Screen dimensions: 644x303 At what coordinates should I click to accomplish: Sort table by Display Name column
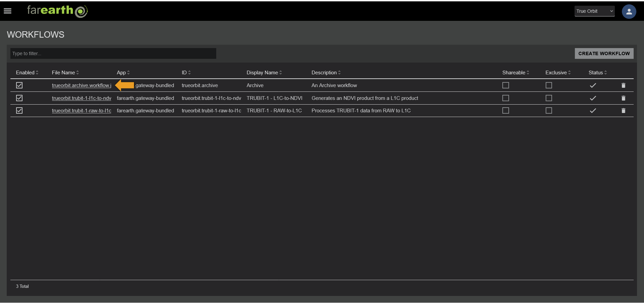point(264,73)
